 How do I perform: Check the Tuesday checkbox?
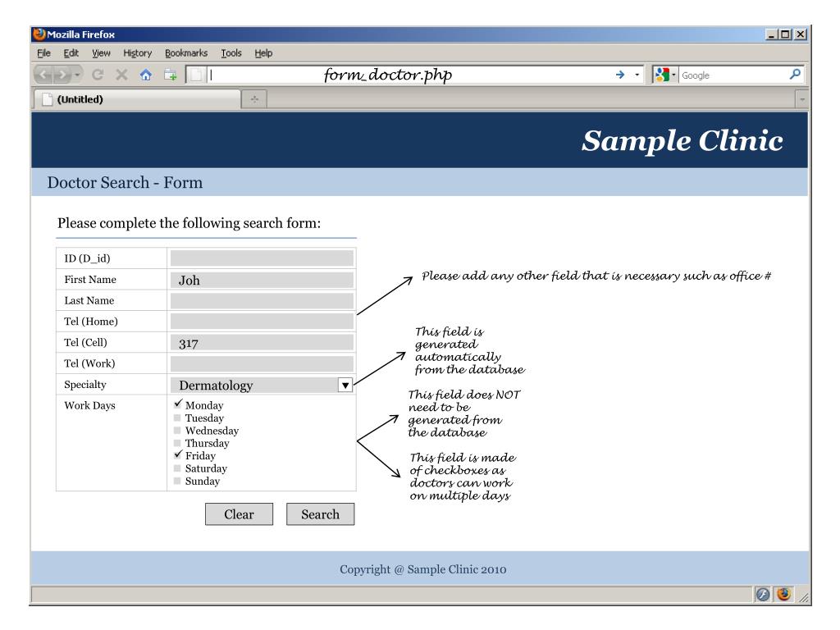tap(177, 418)
